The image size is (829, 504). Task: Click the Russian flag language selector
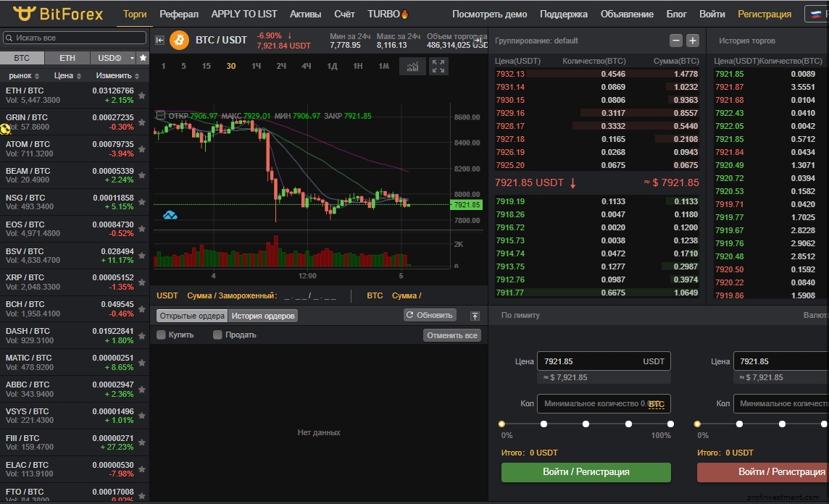[x=816, y=14]
